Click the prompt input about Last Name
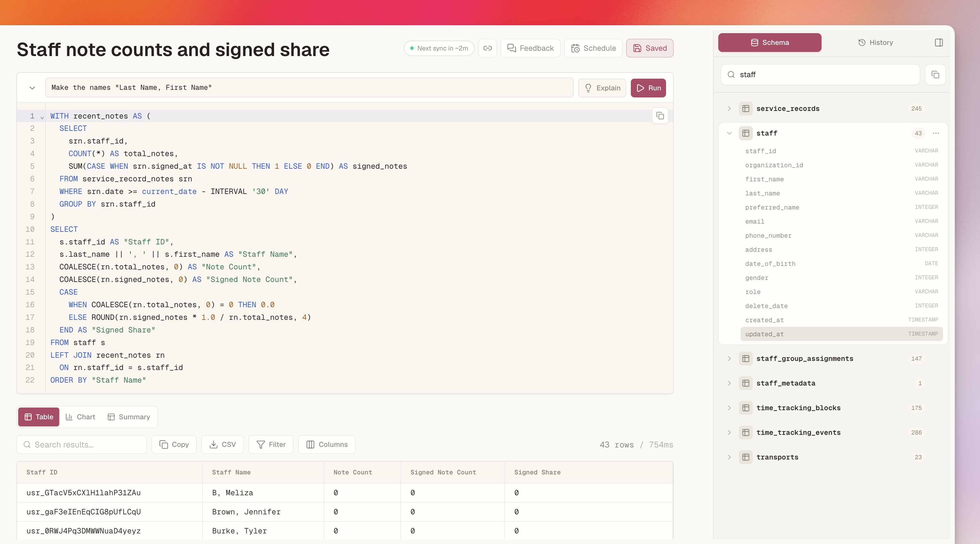The width and height of the screenshot is (980, 544). [309, 88]
